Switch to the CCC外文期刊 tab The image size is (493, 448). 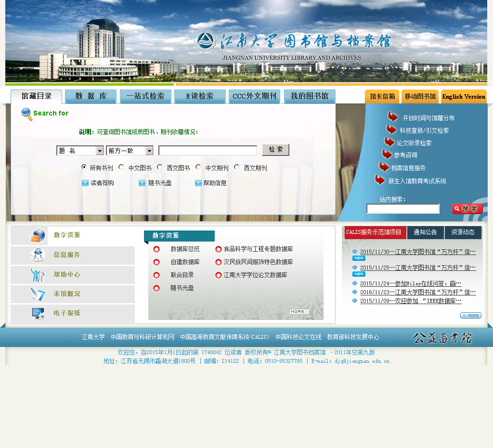255,96
